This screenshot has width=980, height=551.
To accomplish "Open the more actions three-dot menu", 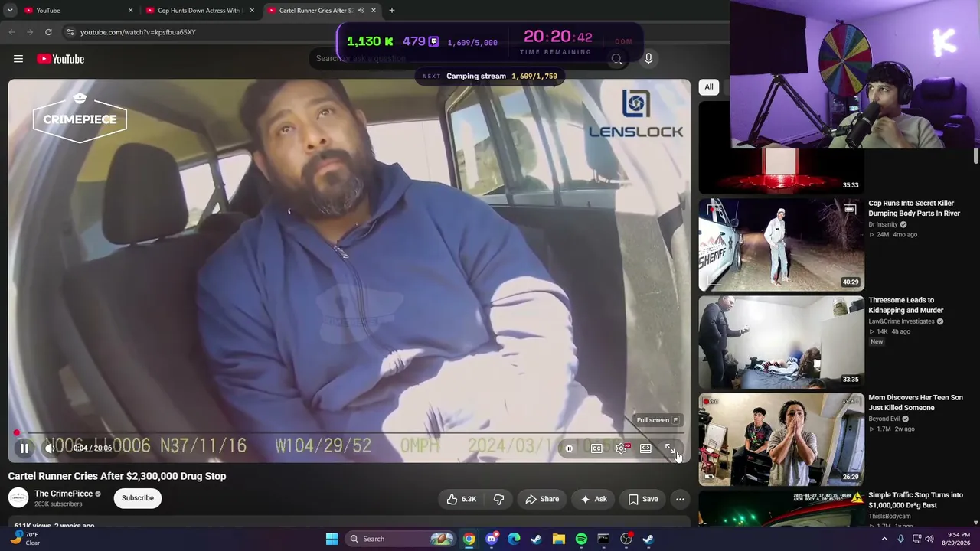I will pos(680,499).
